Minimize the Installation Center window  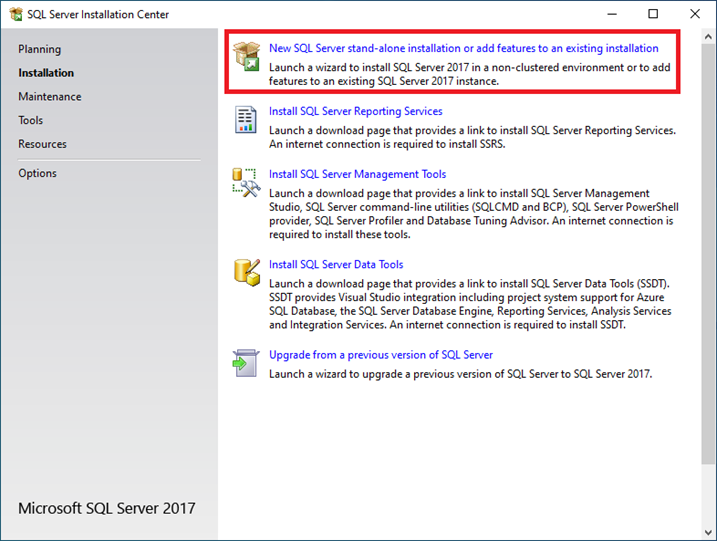[x=612, y=14]
